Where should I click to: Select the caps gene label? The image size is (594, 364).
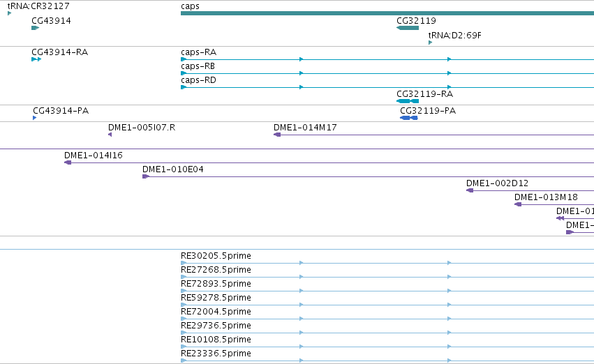pos(190,6)
